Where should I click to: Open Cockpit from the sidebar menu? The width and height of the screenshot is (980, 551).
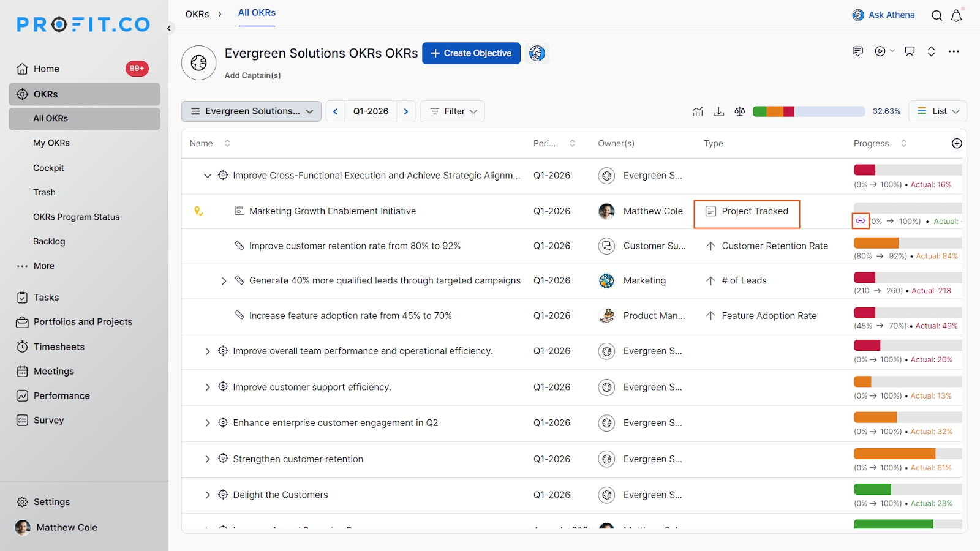tap(48, 168)
